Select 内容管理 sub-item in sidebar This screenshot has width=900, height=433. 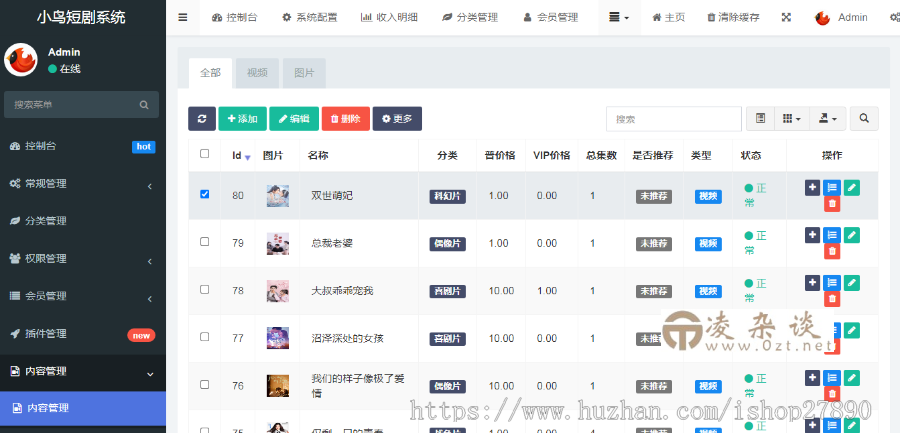83,408
